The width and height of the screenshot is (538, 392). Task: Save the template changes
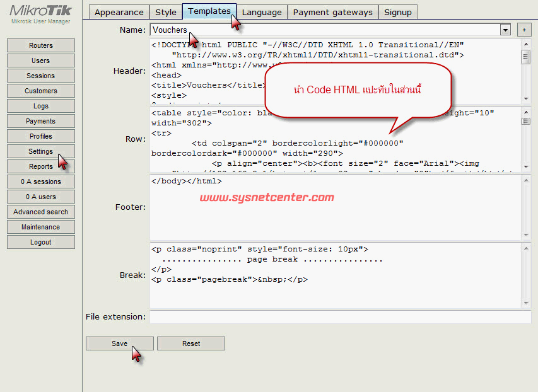pos(119,343)
